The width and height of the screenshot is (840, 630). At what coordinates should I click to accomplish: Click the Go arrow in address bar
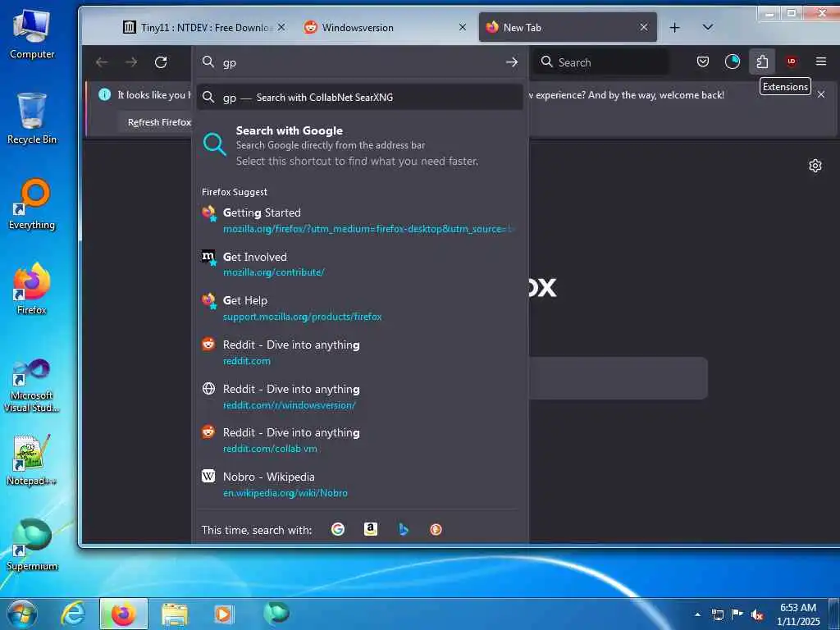[512, 62]
